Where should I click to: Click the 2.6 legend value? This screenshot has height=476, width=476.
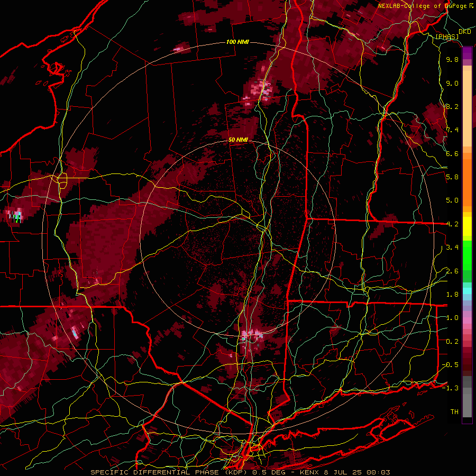click(452, 271)
